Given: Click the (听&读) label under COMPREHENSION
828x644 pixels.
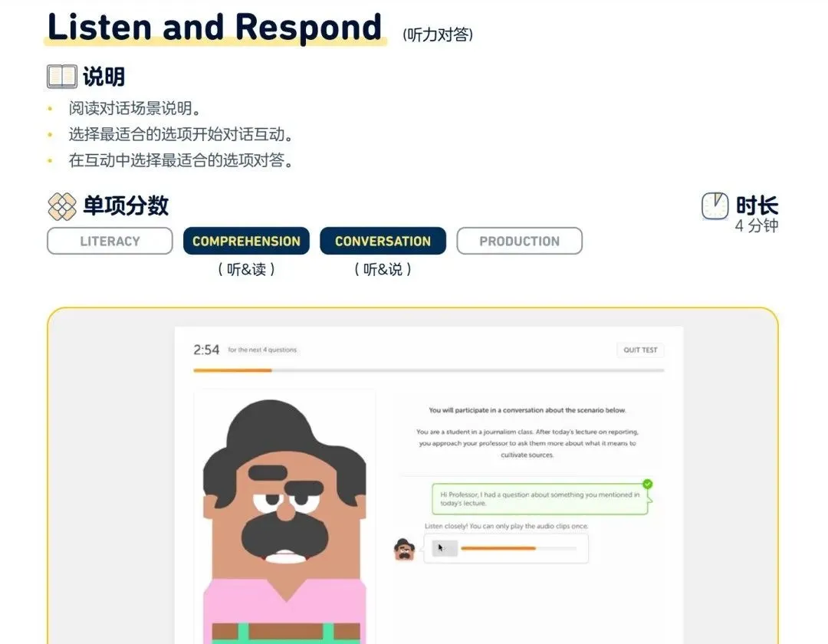Looking at the screenshot, I should click(246, 269).
